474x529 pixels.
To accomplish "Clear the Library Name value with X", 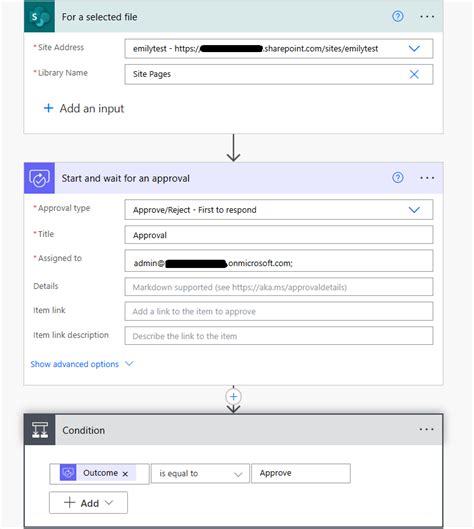I will pos(414,74).
